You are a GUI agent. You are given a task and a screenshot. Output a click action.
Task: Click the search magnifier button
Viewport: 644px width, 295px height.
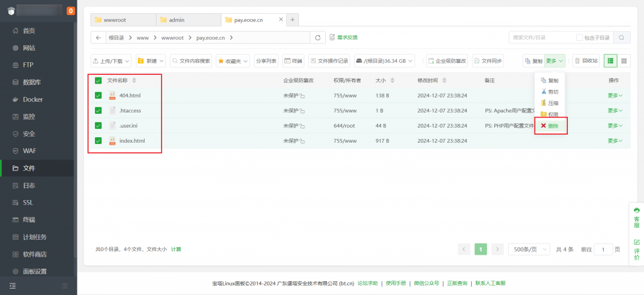(622, 38)
